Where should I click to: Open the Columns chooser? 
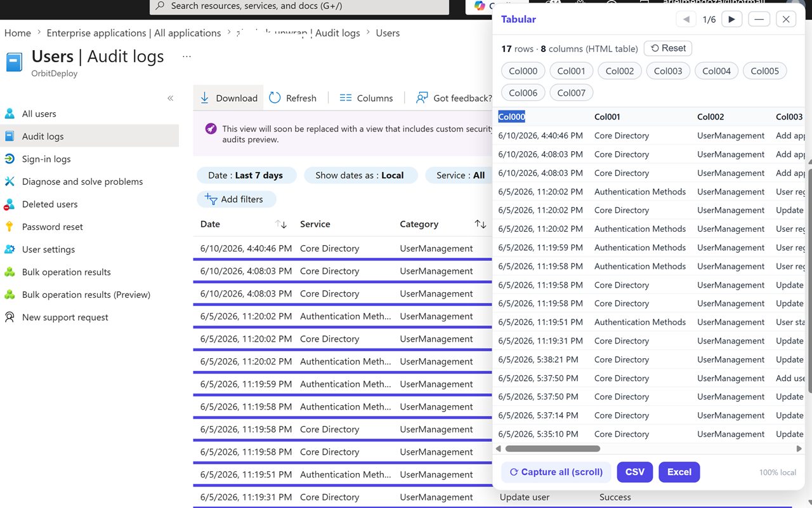(x=366, y=98)
